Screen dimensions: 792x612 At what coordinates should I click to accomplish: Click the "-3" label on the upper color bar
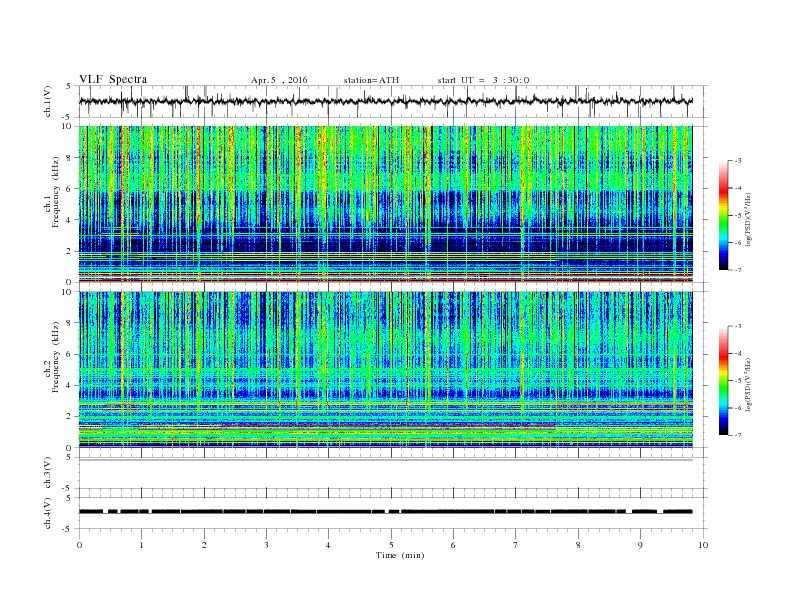tap(738, 161)
